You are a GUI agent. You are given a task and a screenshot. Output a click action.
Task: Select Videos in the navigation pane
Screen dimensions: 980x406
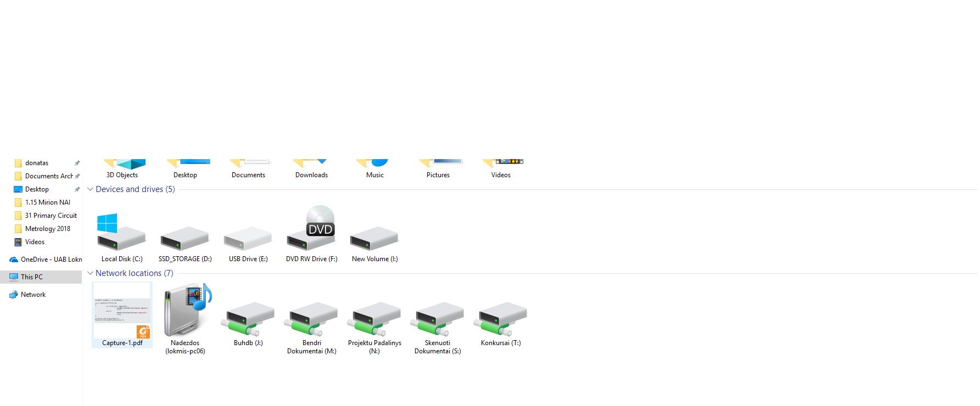click(x=35, y=242)
